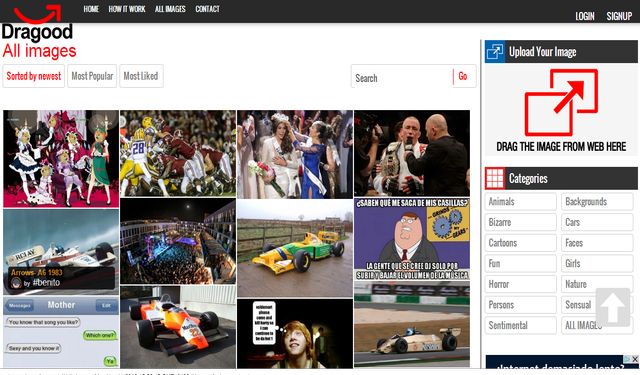Click the SIGNUP link

pyautogui.click(x=619, y=16)
